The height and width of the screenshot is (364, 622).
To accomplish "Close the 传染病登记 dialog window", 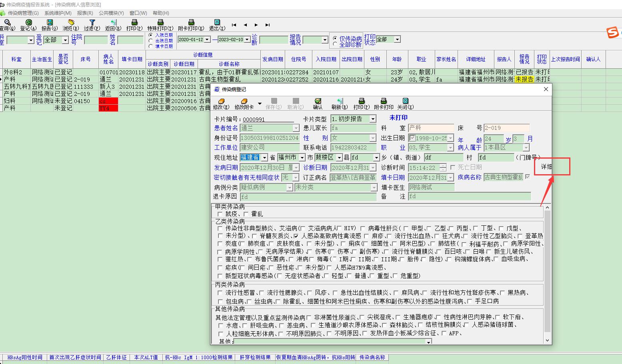I will [546, 89].
